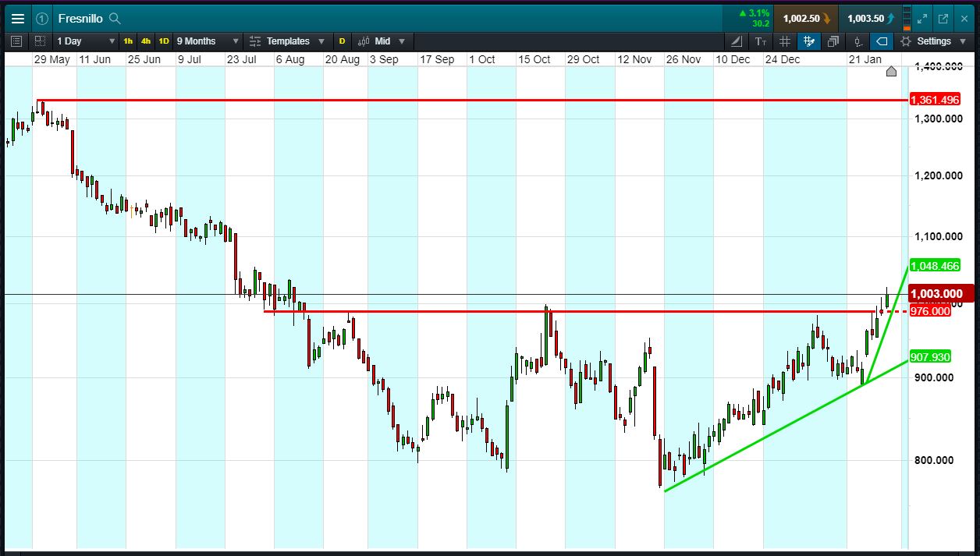Click the Templates sliders icon
Screen dimensions: 980x556
(255, 41)
